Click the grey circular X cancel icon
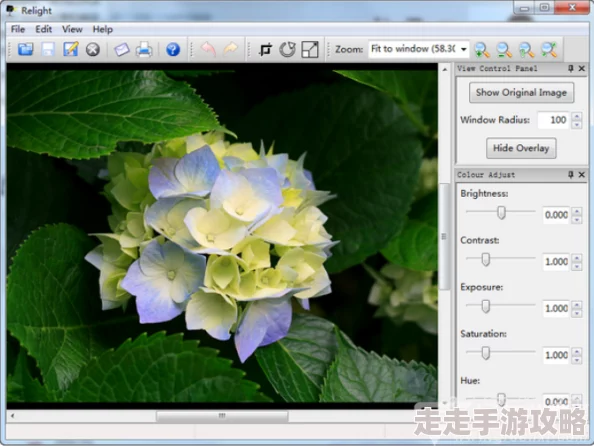The height and width of the screenshot is (446, 594). (93, 49)
